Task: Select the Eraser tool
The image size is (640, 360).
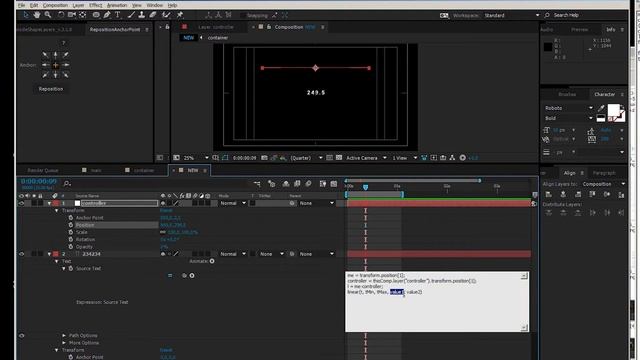Action: pos(153,15)
